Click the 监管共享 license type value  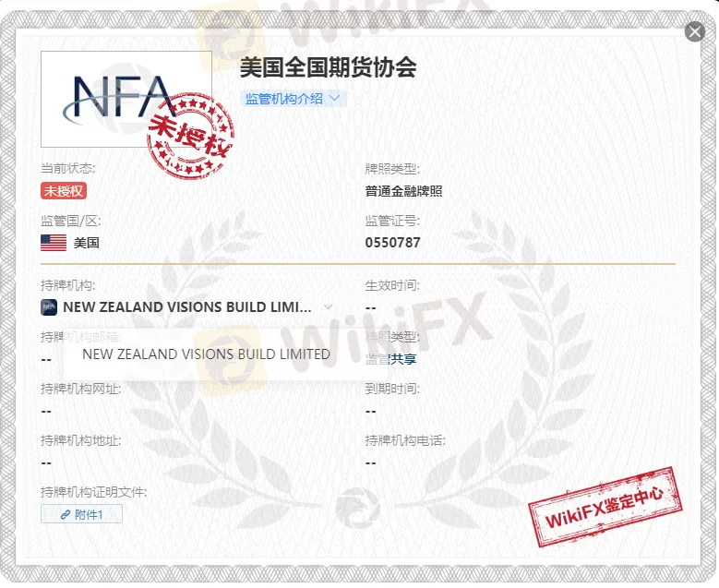[390, 359]
